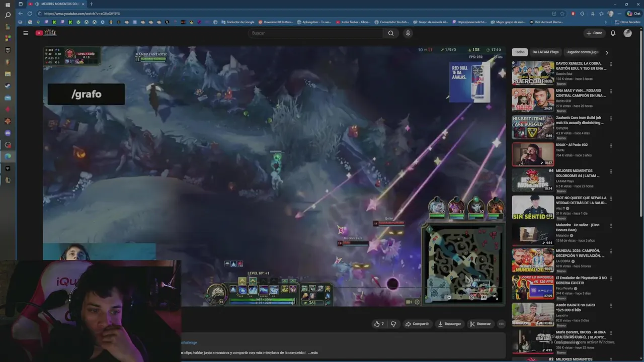Select the De LATAM Plays chip
The image size is (644, 362).
545,52
